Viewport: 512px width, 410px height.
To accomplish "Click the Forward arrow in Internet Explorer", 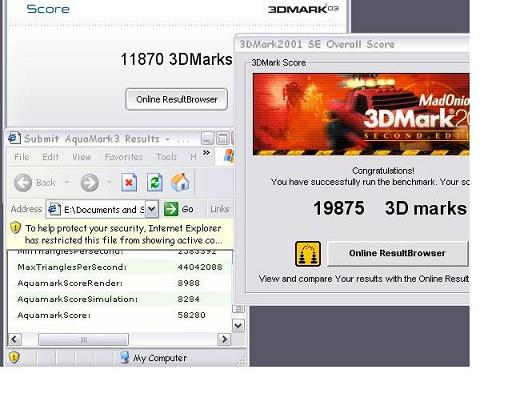I will pyautogui.click(x=90, y=183).
